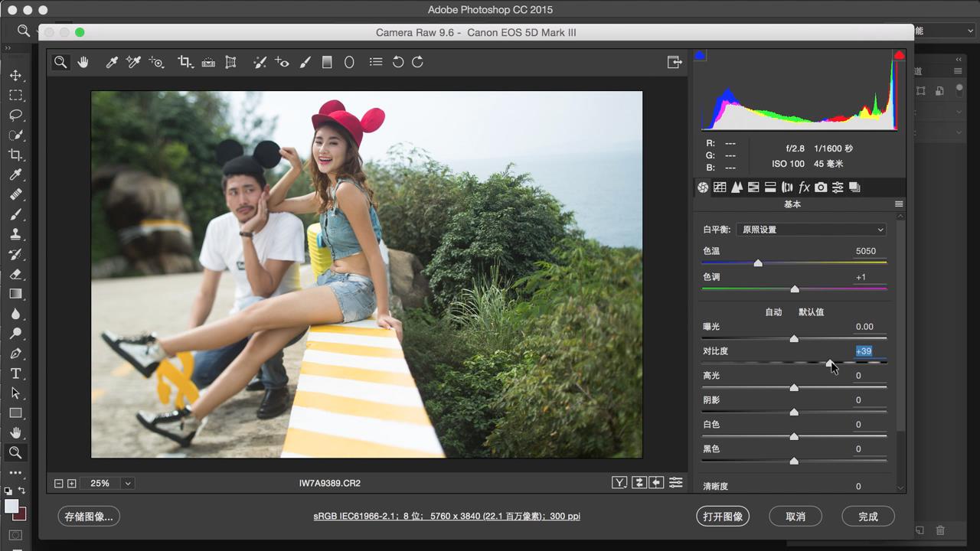Choose the Spot Removal tool
The height and width of the screenshot is (551, 980).
(x=260, y=63)
